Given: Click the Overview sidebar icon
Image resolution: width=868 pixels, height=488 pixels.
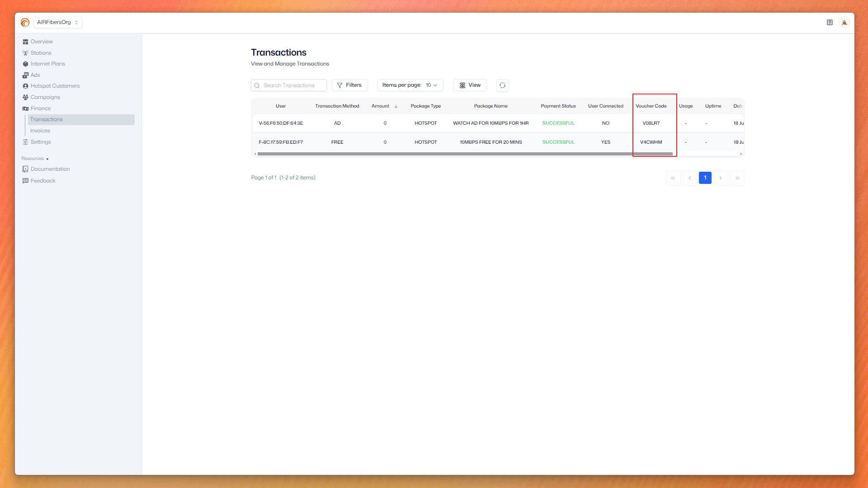Looking at the screenshot, I should pos(26,42).
